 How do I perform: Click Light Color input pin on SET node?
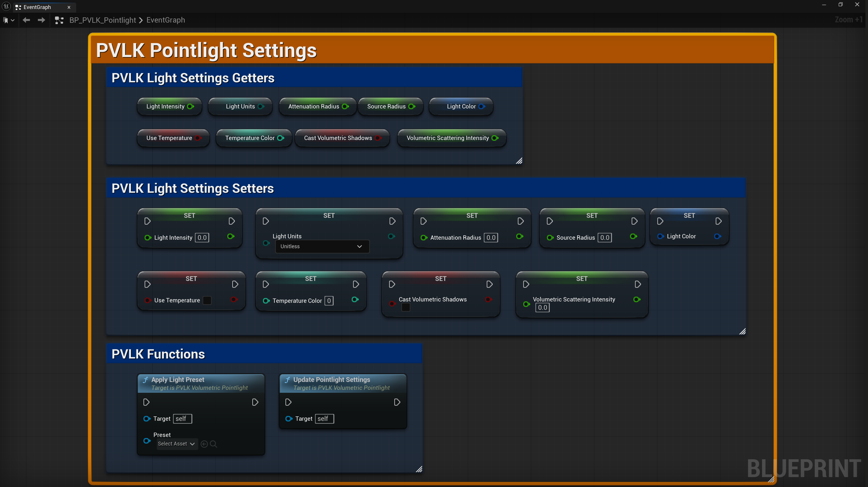[x=660, y=237]
